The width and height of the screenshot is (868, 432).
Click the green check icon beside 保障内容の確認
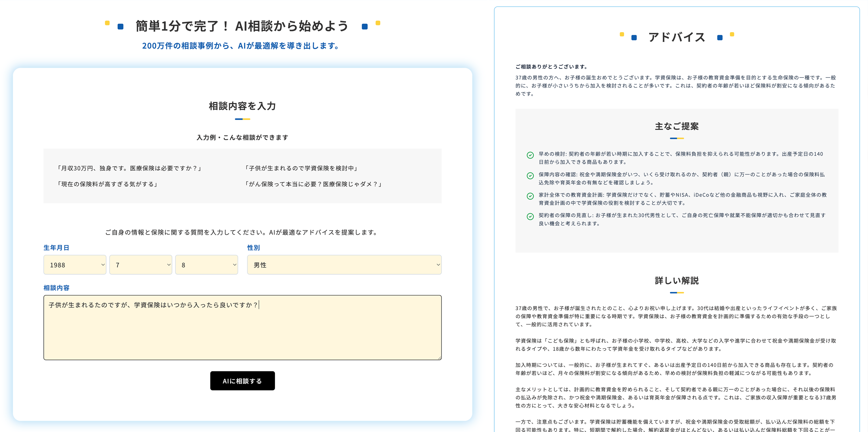click(530, 176)
